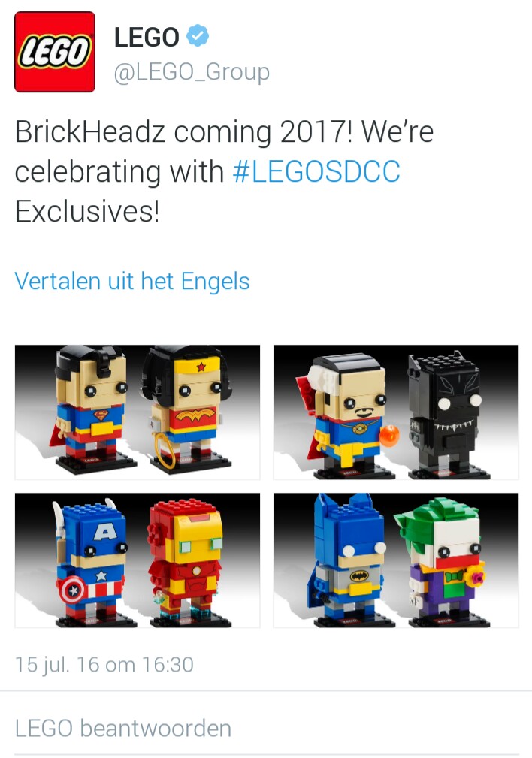This screenshot has height=758, width=532.
Task: Tap the Superman BrickHeadz figure
Action: (x=92, y=409)
